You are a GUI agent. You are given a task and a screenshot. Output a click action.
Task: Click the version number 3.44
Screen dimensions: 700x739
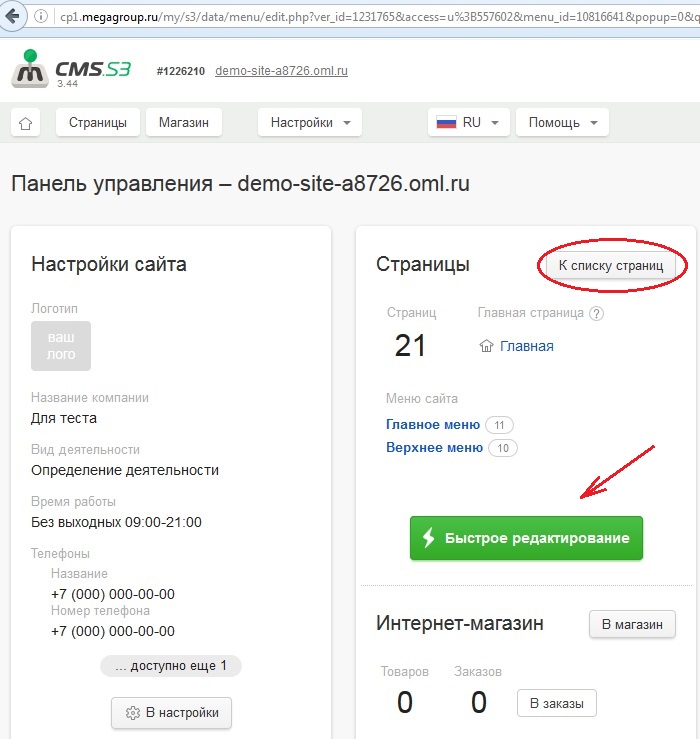(67, 84)
